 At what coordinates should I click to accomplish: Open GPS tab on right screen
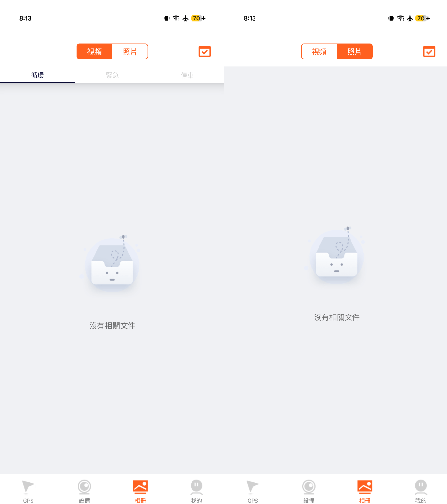point(253,491)
